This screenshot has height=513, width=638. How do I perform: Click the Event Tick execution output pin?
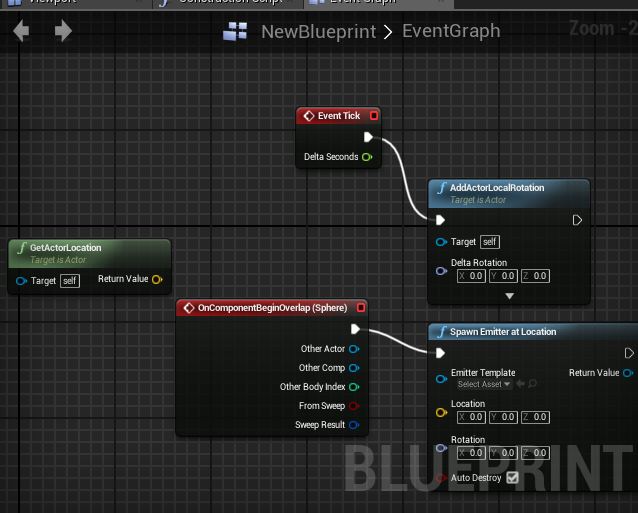368,137
